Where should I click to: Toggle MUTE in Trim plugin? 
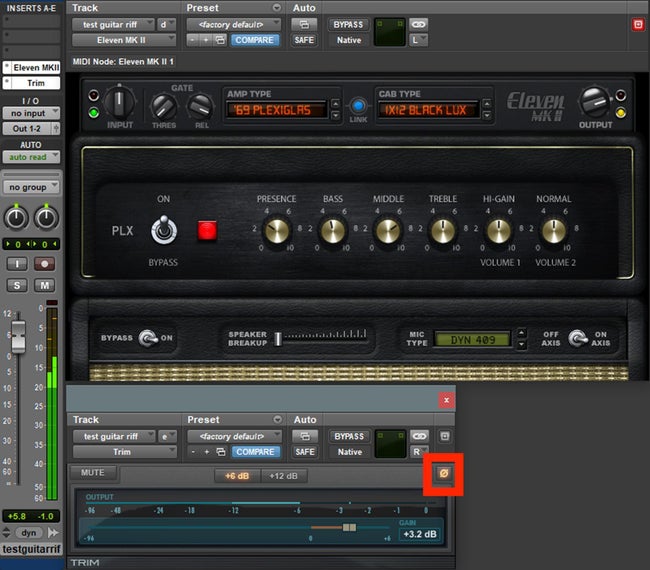(93, 473)
